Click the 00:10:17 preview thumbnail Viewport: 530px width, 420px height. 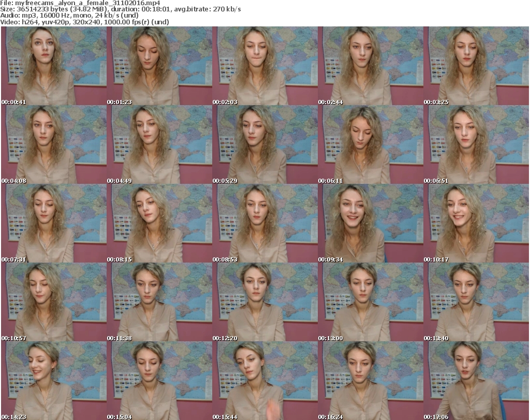pyautogui.click(x=476, y=223)
